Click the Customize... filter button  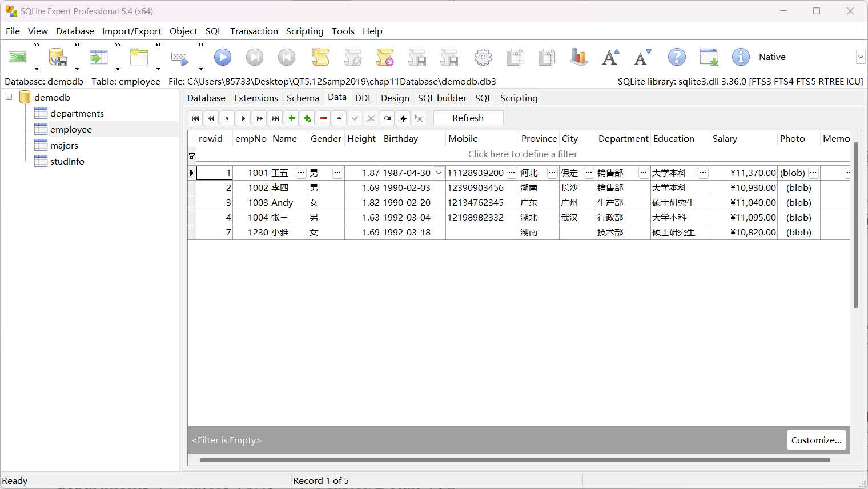[x=816, y=440]
